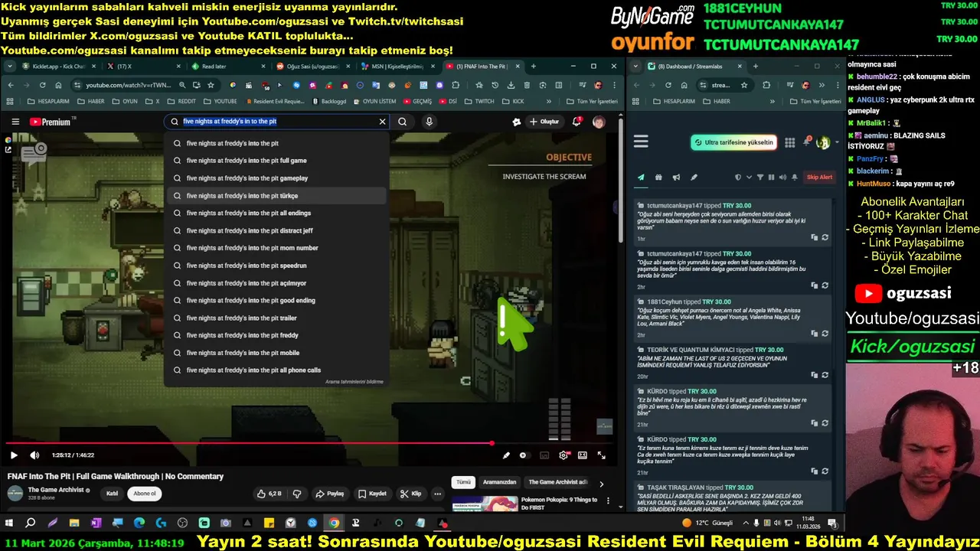Clear the YouTube search box text
This screenshot has height=551, width=980.
tap(382, 122)
